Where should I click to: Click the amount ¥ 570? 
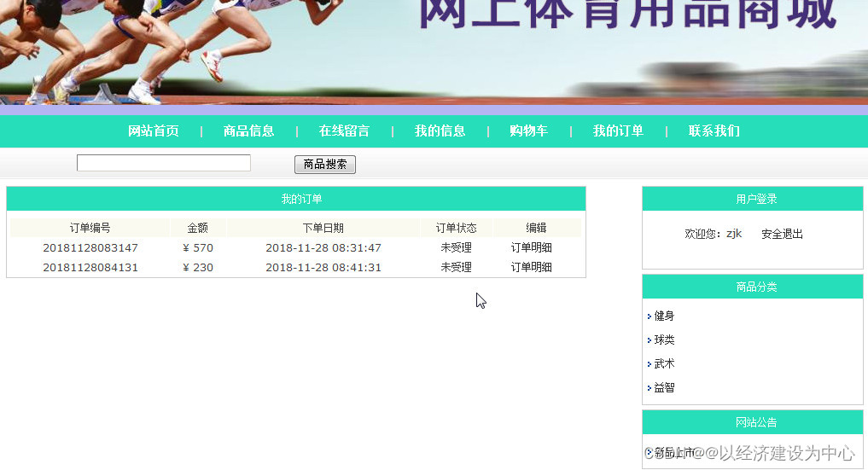(x=198, y=247)
